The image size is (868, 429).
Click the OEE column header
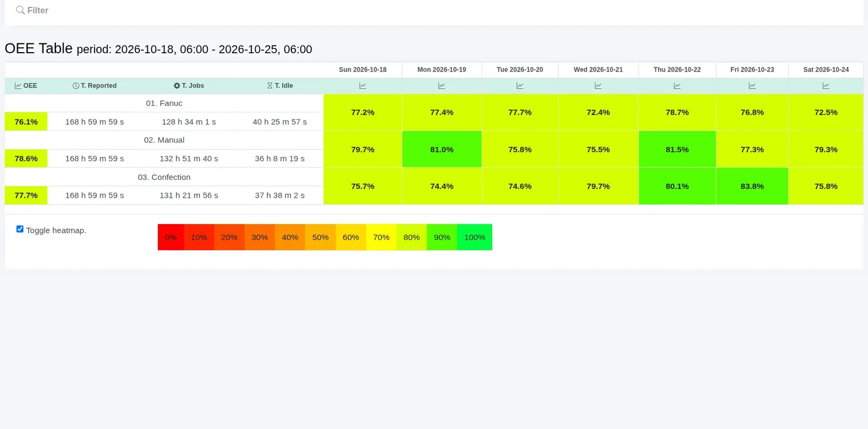pos(26,86)
